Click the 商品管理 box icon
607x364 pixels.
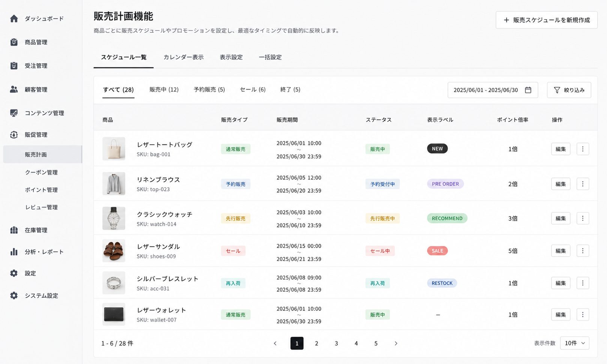click(14, 42)
